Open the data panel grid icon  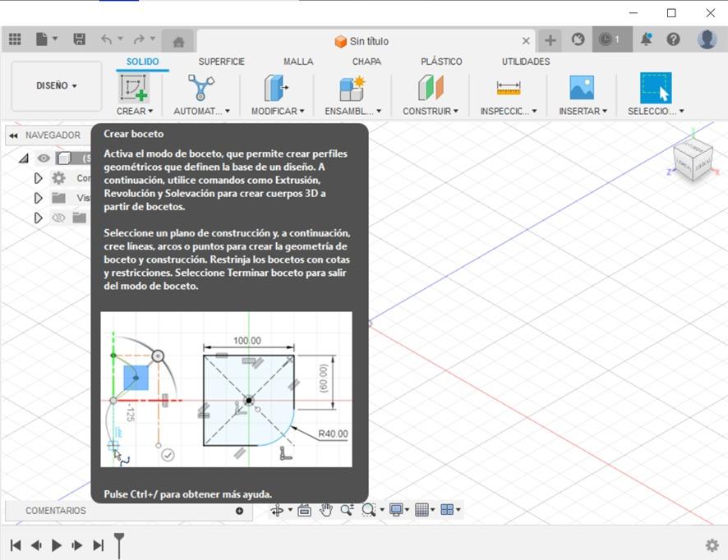click(15, 39)
